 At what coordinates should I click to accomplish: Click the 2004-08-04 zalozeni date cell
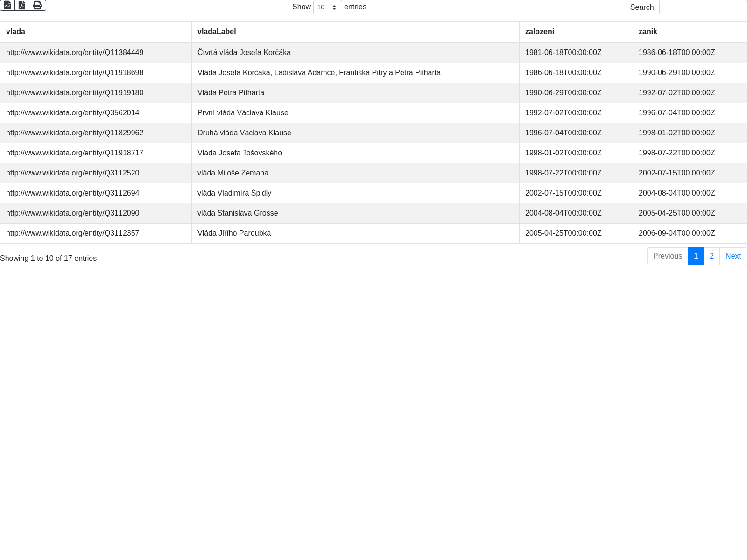tap(563, 213)
